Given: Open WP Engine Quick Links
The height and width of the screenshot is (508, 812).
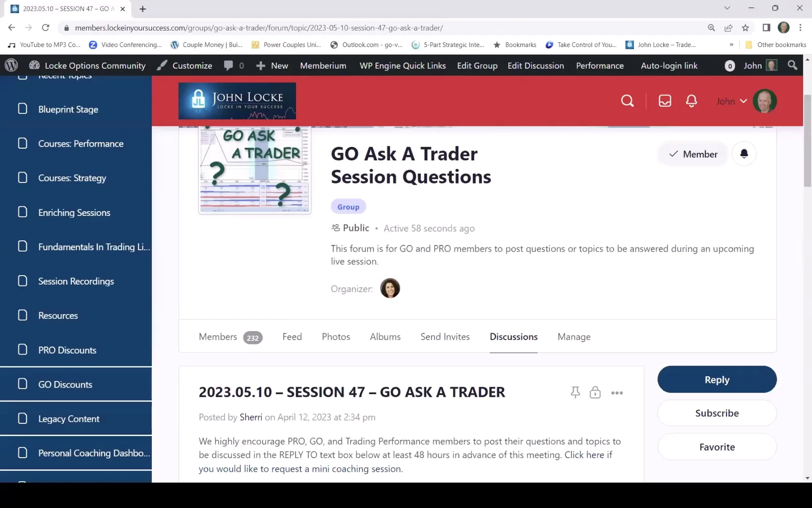Looking at the screenshot, I should click(x=403, y=65).
